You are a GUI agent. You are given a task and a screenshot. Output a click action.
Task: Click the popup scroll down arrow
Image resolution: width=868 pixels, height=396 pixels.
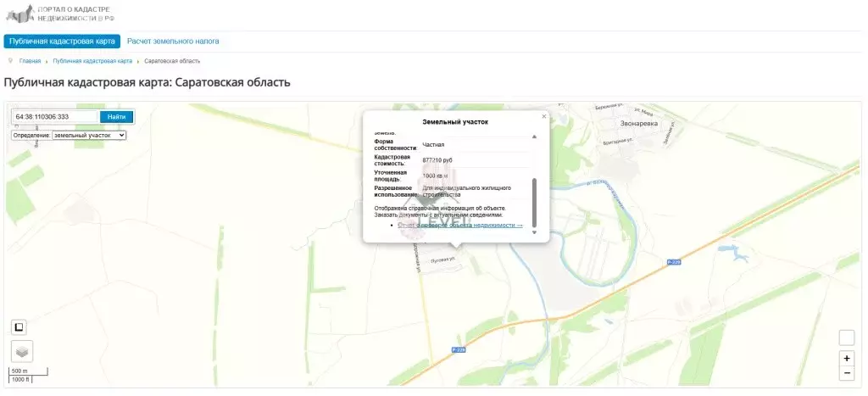(534, 232)
